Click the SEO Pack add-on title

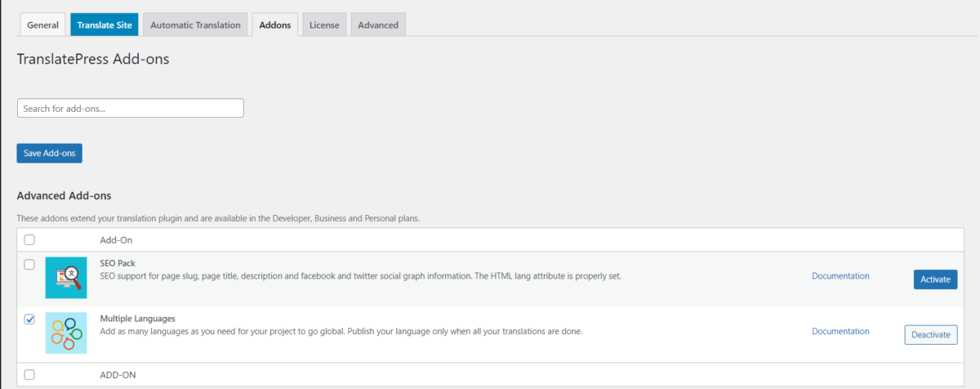(x=118, y=264)
